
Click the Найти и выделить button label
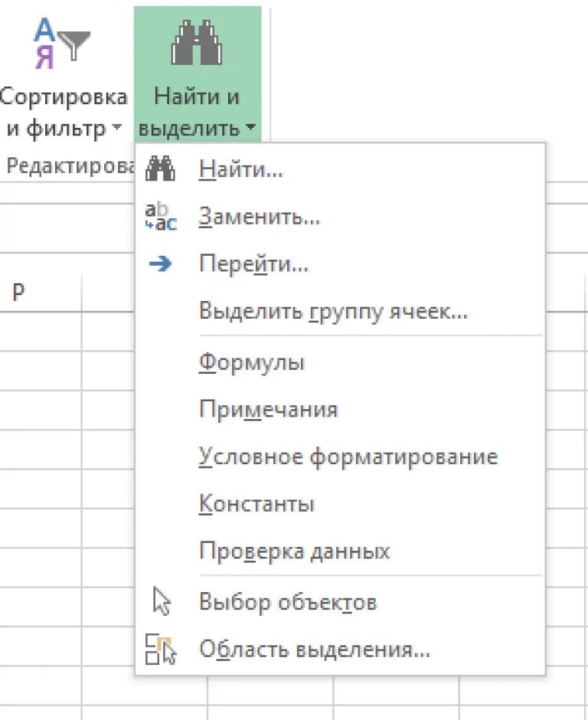tap(197, 113)
